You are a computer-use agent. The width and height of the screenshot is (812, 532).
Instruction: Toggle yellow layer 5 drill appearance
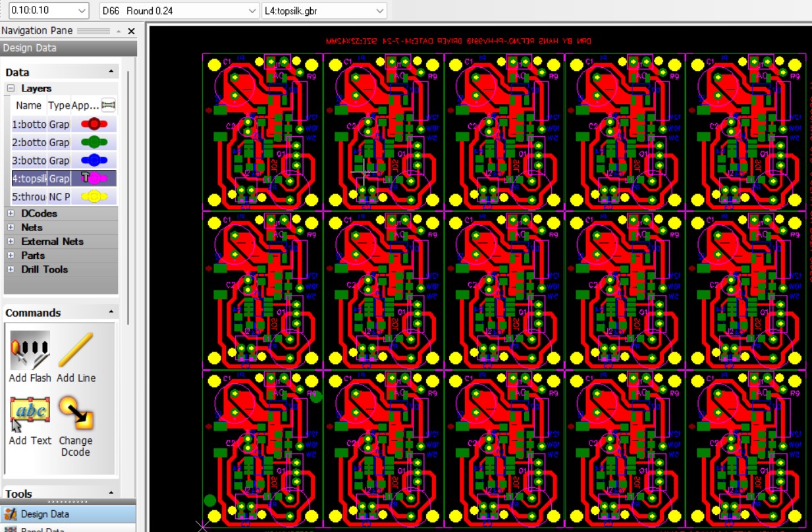click(x=94, y=196)
